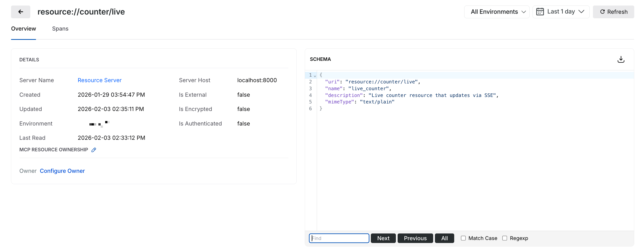Click the redacted Environment value
This screenshot has height=251, width=644.
(99, 124)
